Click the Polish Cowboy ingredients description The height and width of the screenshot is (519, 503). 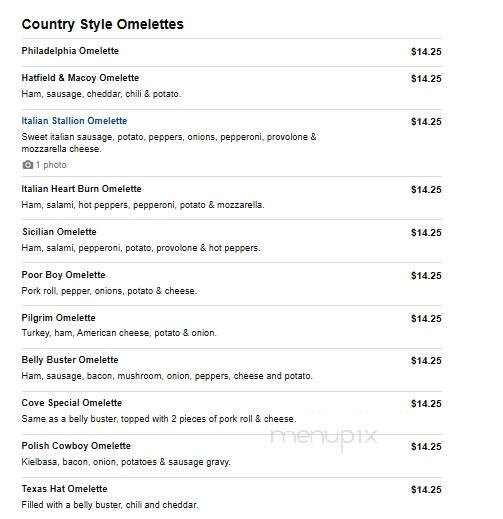click(126, 462)
